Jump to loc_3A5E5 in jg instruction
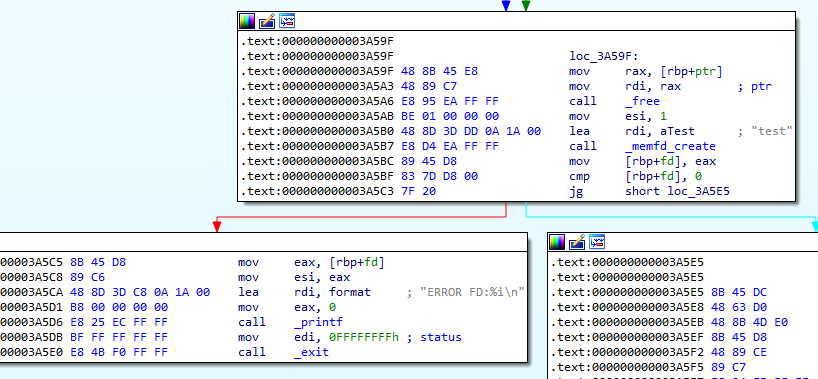Screen dimensions: 818x379 click(x=699, y=192)
